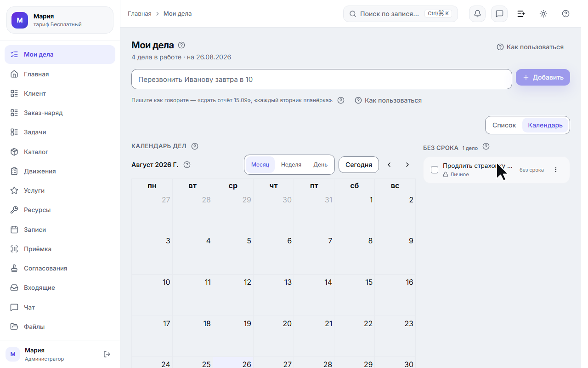588x368 pixels.
Task: Log out using the sidebar exit icon
Action: (x=107, y=354)
